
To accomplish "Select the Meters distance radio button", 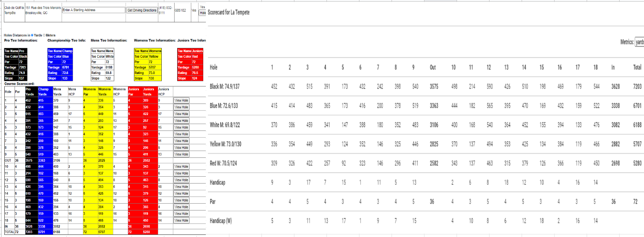I will (44, 35).
